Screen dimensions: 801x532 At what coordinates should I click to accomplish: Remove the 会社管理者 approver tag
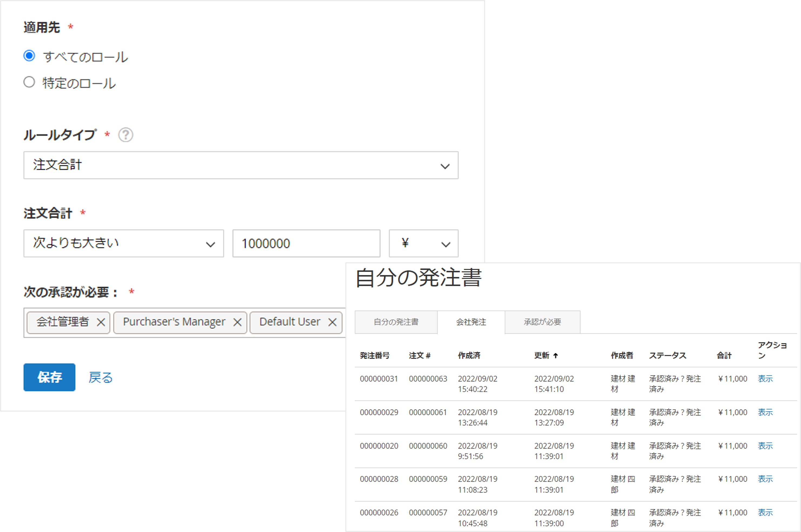point(101,322)
